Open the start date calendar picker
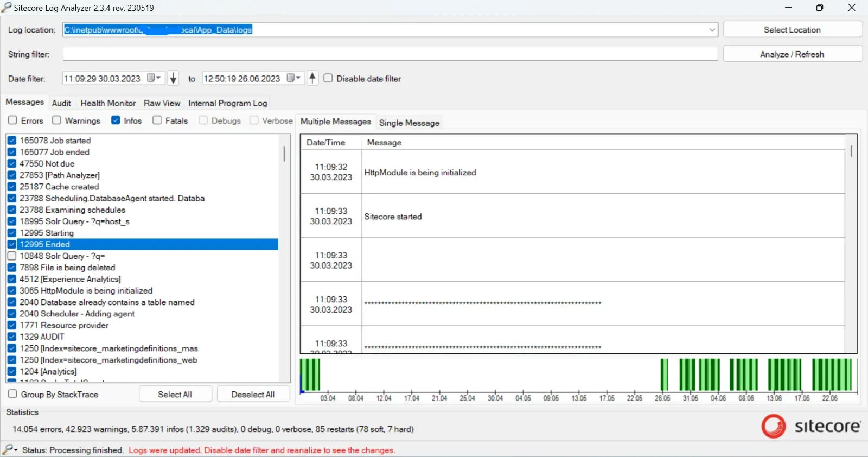 [x=155, y=78]
